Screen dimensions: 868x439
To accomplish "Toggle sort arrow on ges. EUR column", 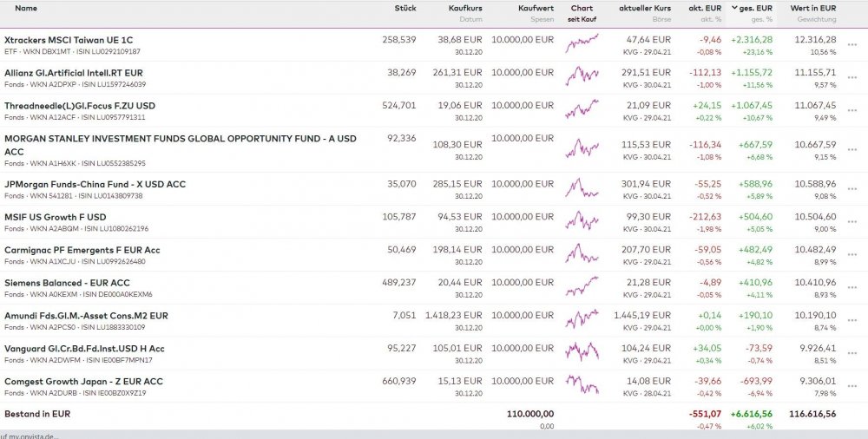I will pos(735,9).
